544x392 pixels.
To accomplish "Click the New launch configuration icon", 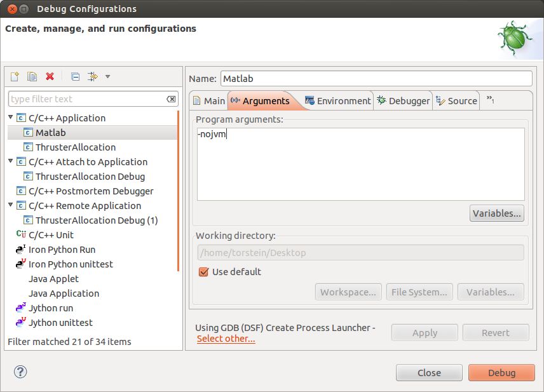I will [15, 76].
